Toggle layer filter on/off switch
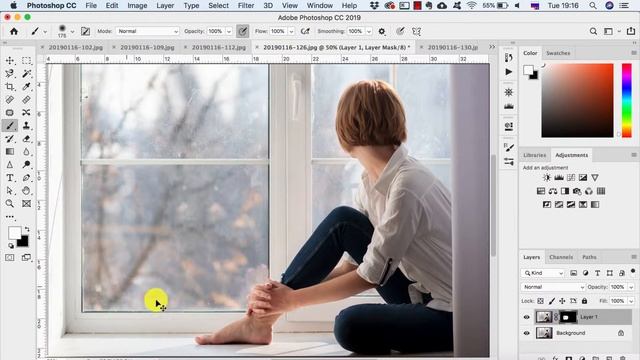 pos(633,271)
